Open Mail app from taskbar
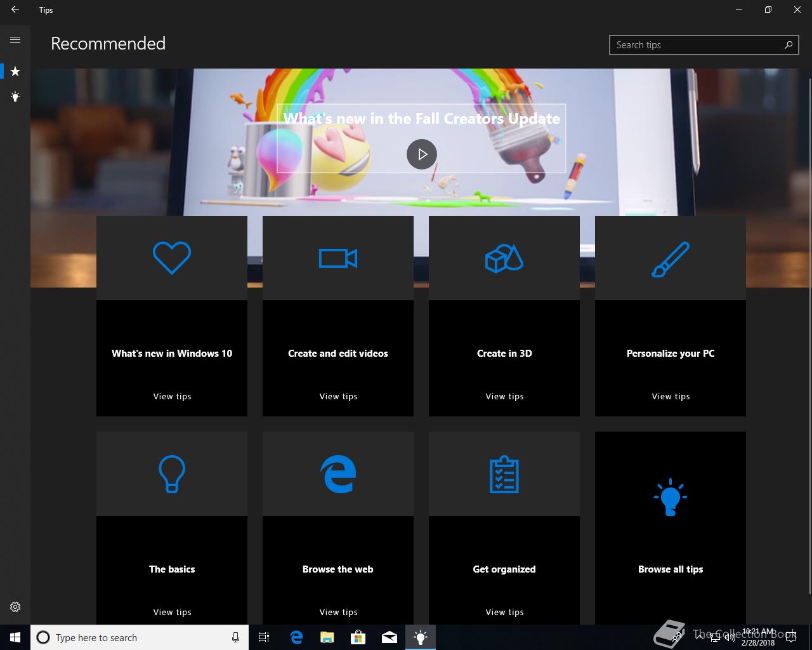 point(390,637)
